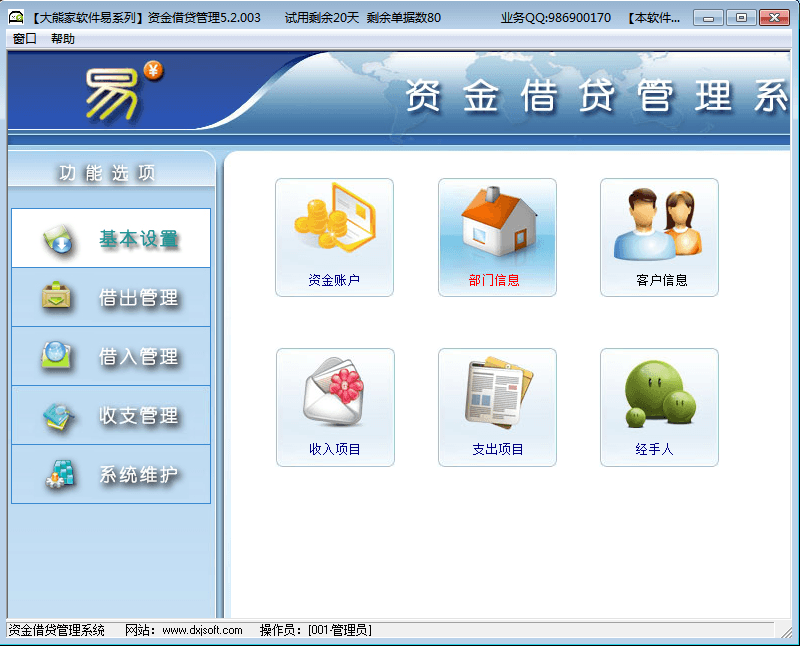Click the 基本设置 globe sidebar icon
800x646 pixels.
point(58,239)
